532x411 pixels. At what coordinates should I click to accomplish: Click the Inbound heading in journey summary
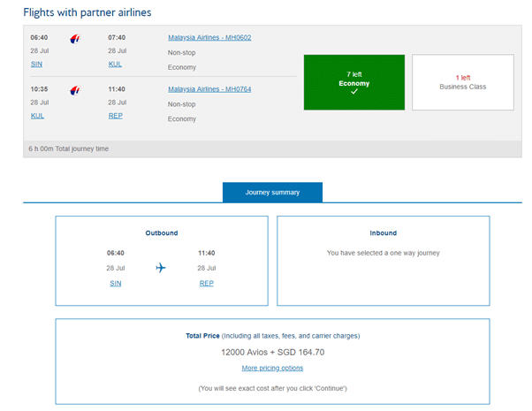click(383, 232)
